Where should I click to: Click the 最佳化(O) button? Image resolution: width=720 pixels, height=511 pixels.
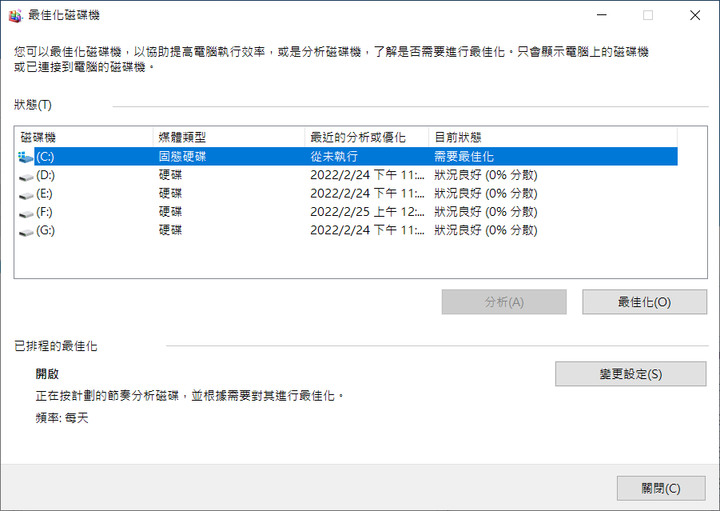point(644,302)
